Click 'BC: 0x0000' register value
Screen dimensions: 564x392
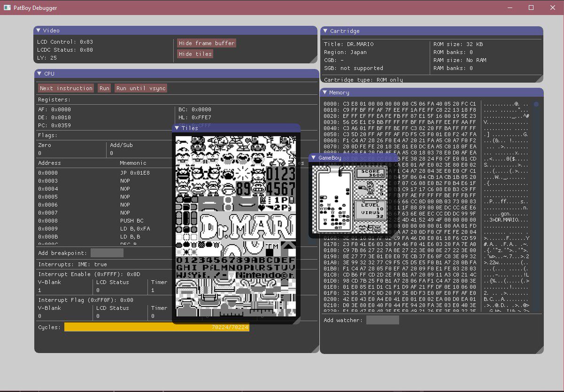click(x=195, y=110)
